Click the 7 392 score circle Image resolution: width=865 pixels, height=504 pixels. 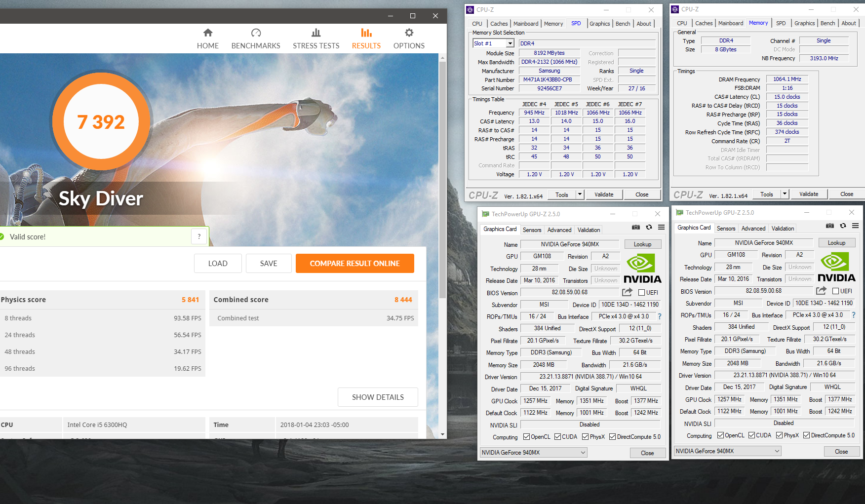coord(101,121)
